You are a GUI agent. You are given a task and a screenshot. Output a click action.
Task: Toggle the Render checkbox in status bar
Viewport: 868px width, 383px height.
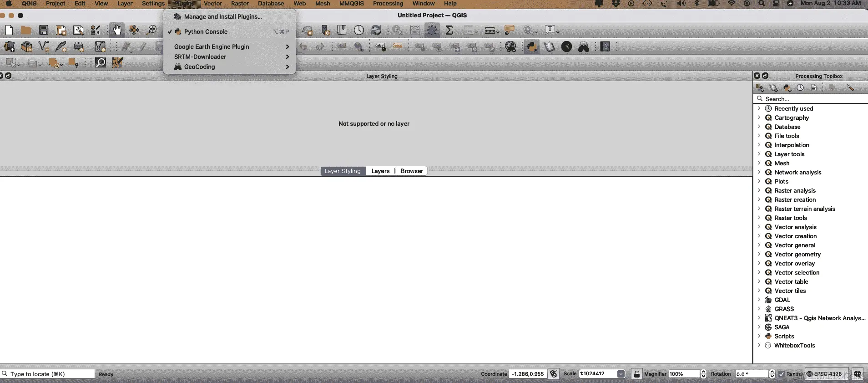click(x=782, y=374)
